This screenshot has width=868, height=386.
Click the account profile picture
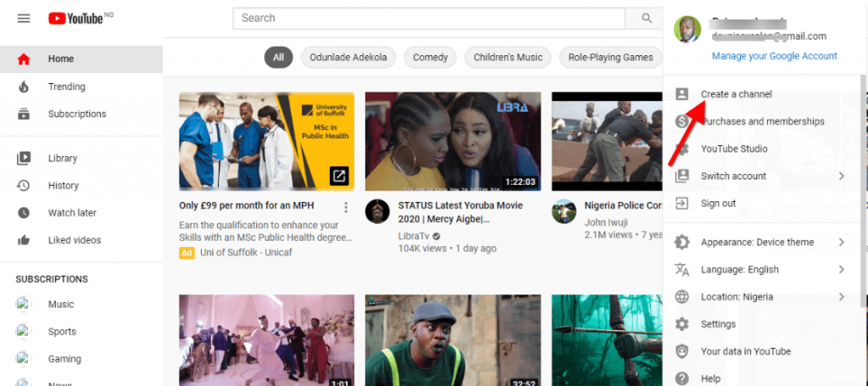687,28
